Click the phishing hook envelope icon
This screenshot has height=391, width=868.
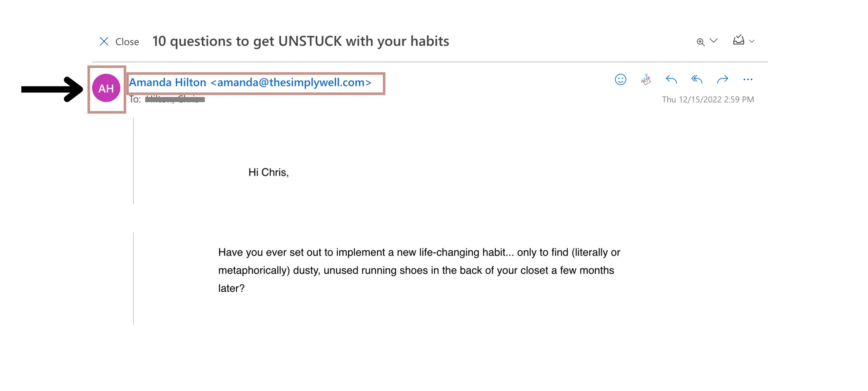pyautogui.click(x=646, y=80)
